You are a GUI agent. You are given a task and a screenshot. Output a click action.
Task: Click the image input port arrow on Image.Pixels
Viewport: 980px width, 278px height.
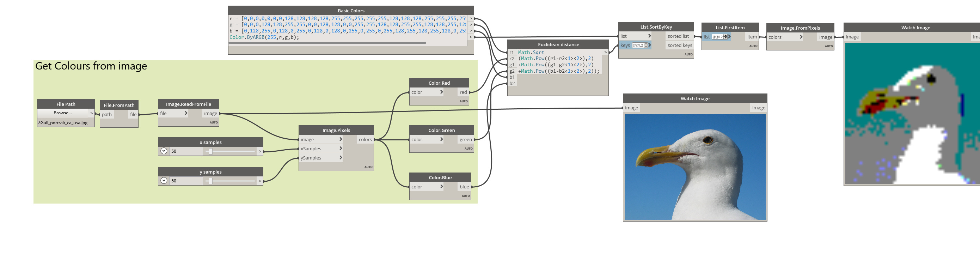341,139
